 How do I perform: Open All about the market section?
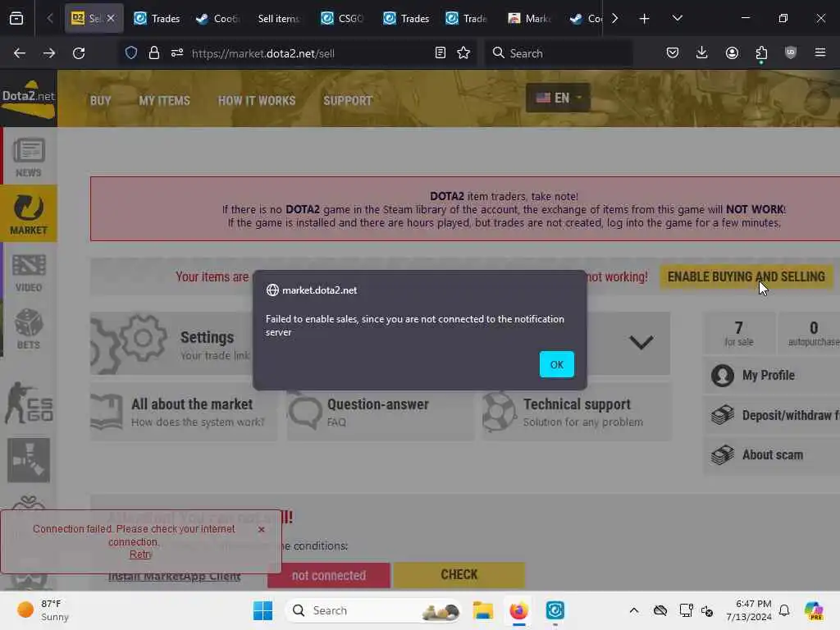coord(184,412)
